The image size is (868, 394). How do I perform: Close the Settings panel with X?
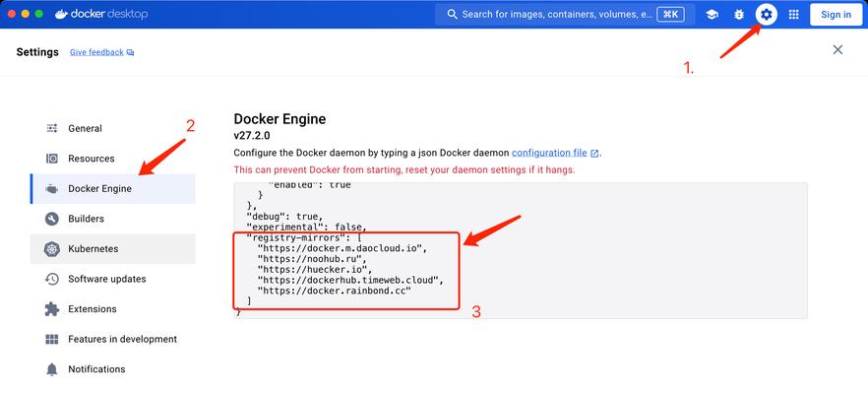click(x=837, y=50)
